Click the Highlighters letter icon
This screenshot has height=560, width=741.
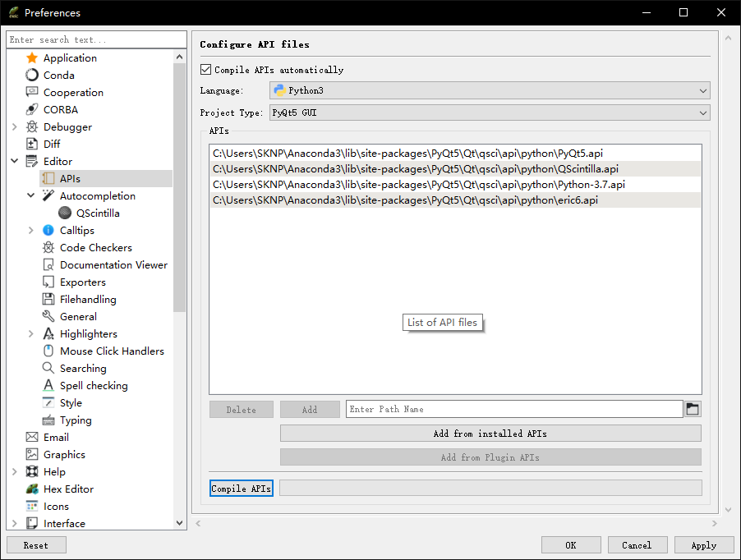(48, 334)
